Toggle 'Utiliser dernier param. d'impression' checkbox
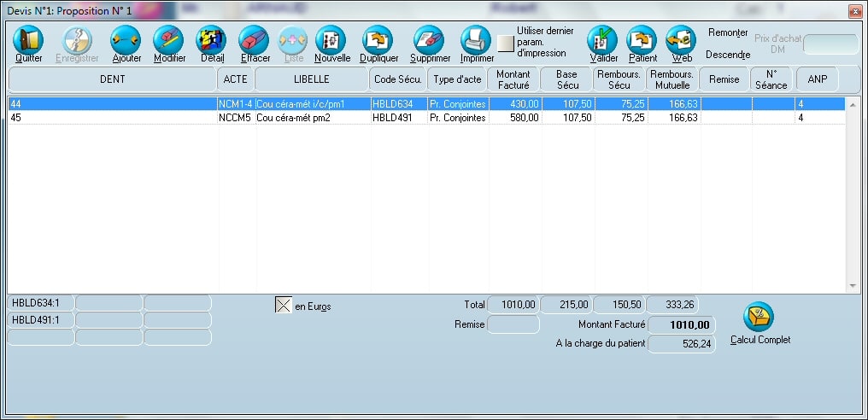Screen dimensions: 868x420 (507, 44)
